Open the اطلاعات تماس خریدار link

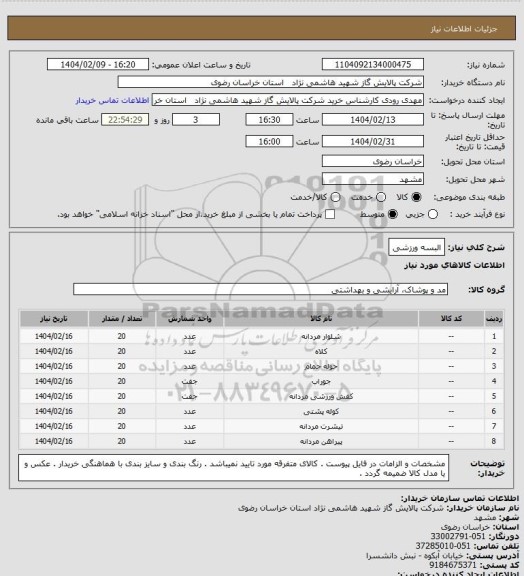pos(112,100)
